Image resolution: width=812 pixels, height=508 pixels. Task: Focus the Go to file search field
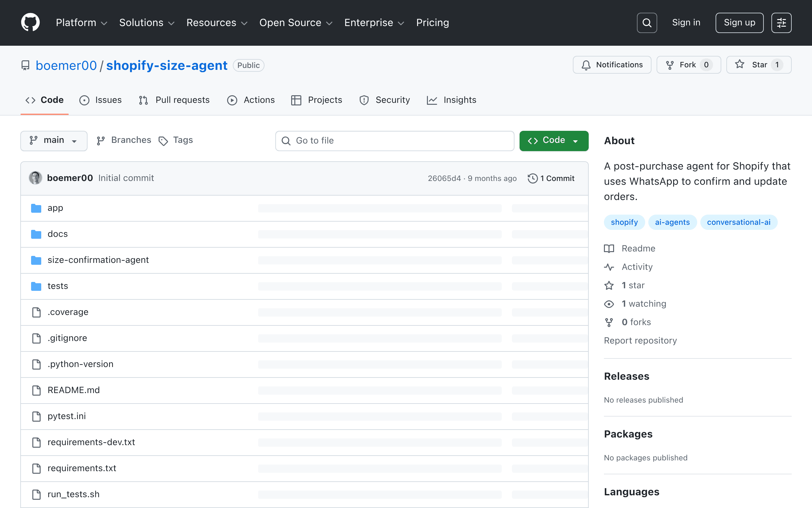tap(395, 141)
